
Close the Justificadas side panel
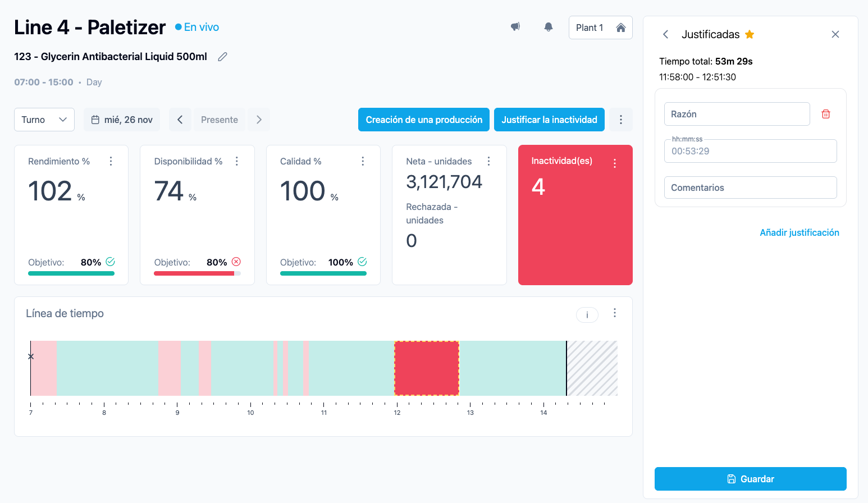[835, 34]
